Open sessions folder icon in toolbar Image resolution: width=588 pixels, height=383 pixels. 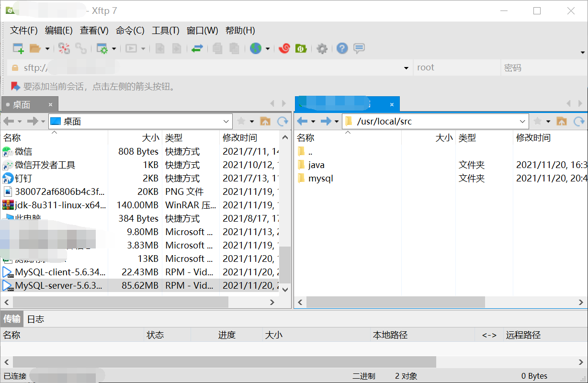(x=35, y=48)
